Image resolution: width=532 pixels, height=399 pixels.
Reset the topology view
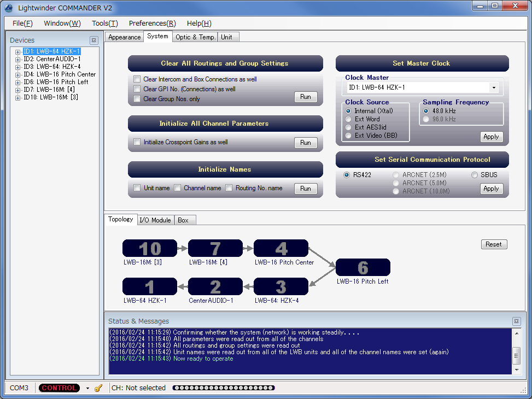pyautogui.click(x=494, y=244)
